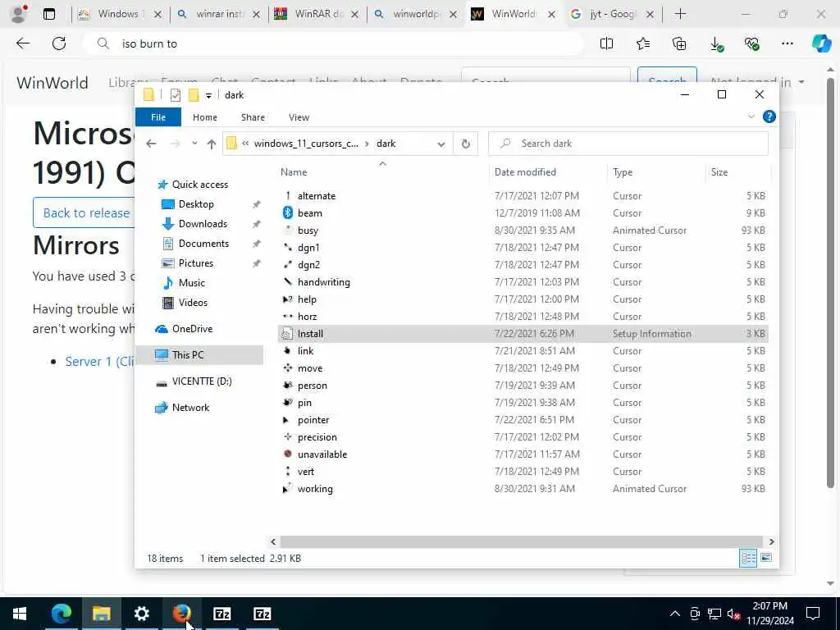840x630 pixels.
Task: Open the Server 1 mirror link
Action: (x=99, y=362)
